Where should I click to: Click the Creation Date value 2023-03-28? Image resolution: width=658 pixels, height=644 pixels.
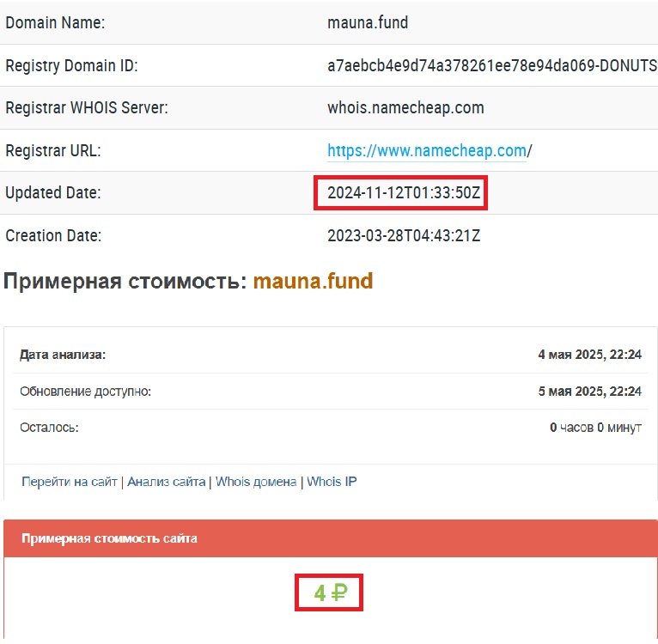404,235
